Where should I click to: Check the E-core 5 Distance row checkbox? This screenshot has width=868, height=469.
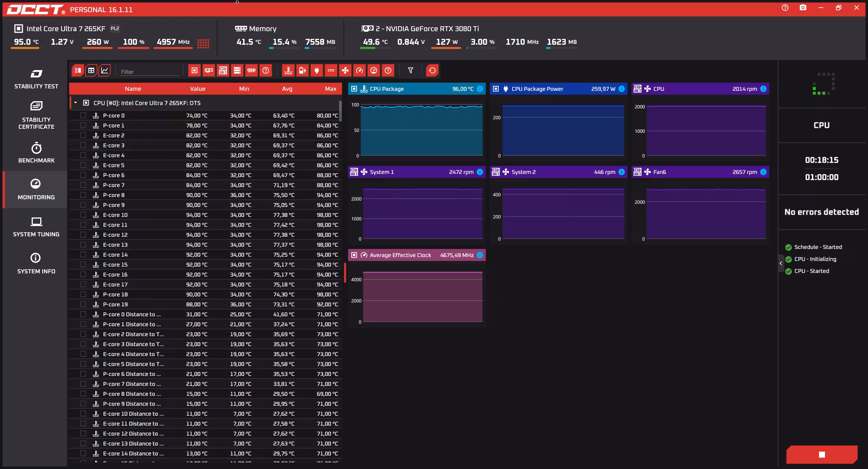pyautogui.click(x=83, y=364)
